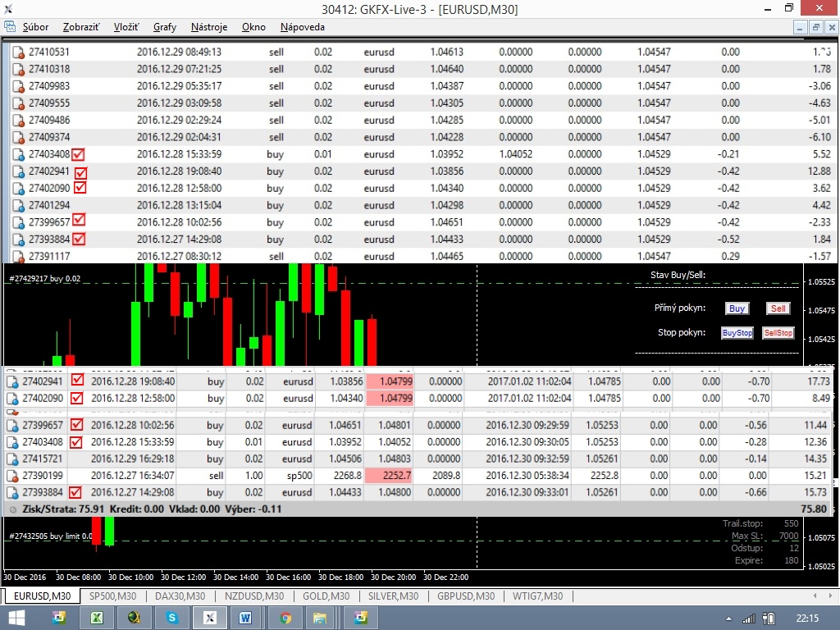Screen dimensions: 840x630
Task: Click the network signal tray icon
Action: [x=748, y=619]
